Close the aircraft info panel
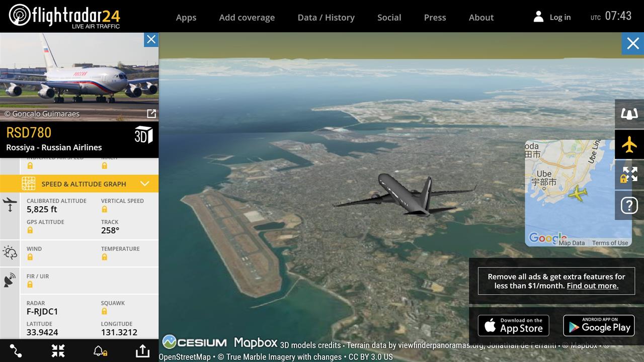 (151, 40)
